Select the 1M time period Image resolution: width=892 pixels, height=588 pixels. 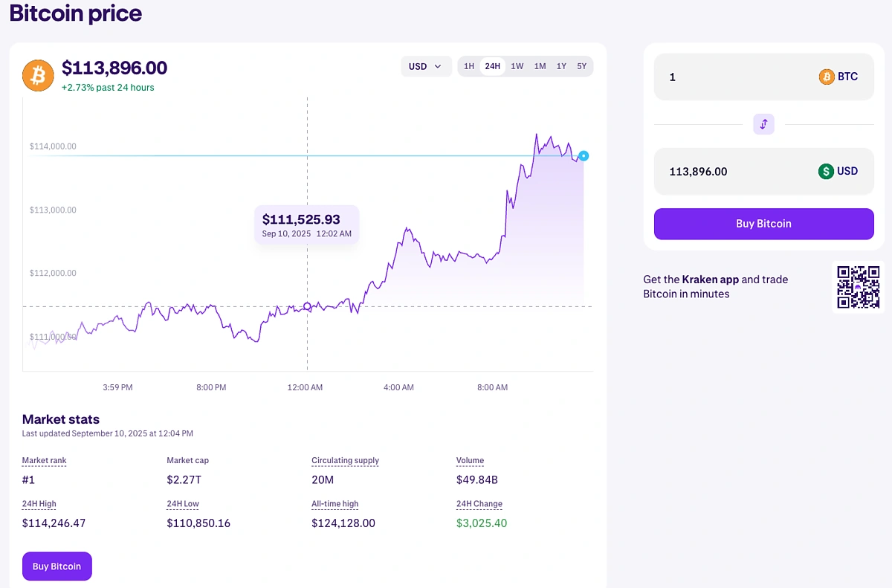pos(539,65)
